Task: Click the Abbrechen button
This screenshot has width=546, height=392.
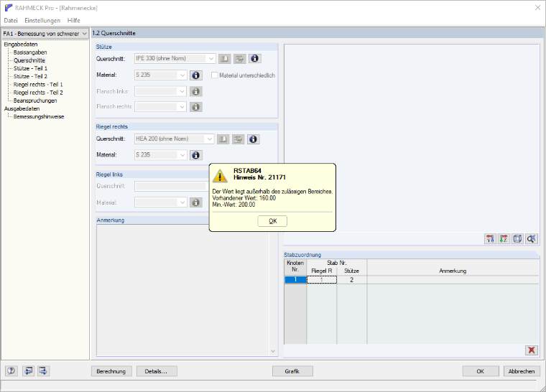Action: pyautogui.click(x=522, y=371)
